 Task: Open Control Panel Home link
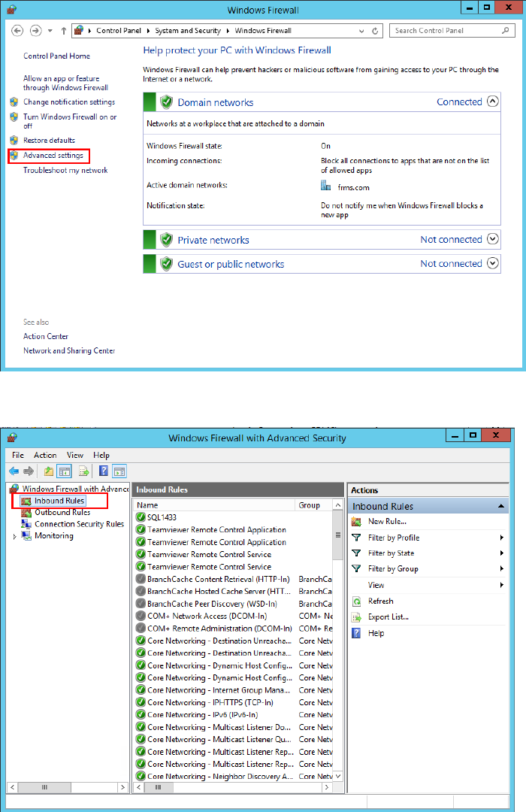pos(56,56)
